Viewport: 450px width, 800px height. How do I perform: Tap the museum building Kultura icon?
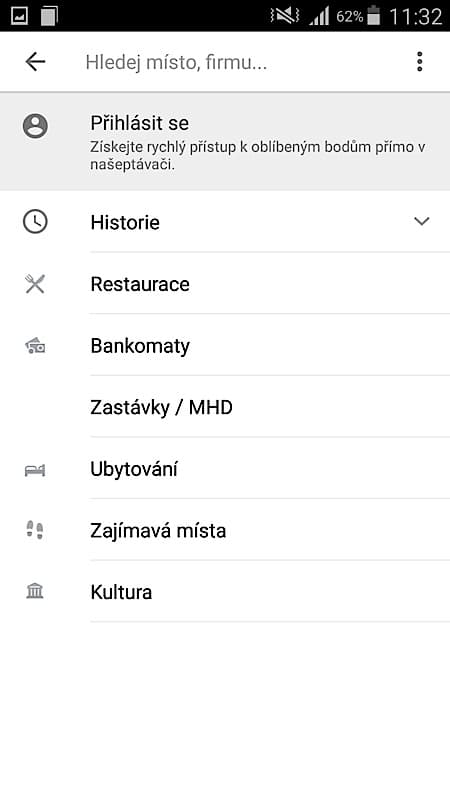35,591
